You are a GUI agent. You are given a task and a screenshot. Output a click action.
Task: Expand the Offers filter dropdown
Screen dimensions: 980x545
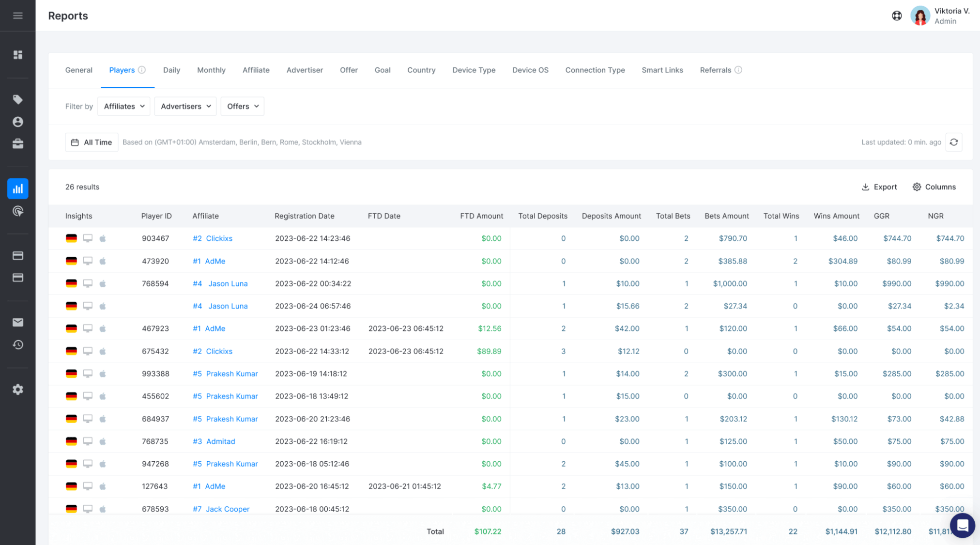[242, 106]
